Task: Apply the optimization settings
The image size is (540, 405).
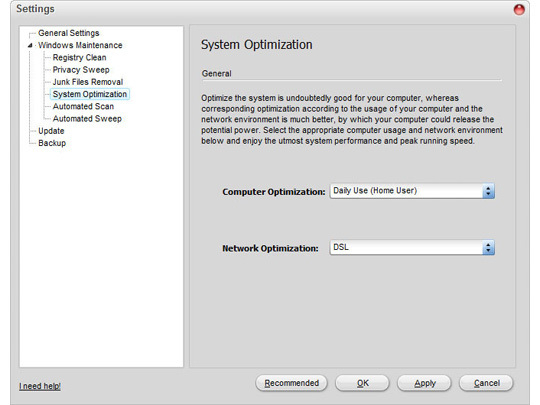Action: click(424, 383)
